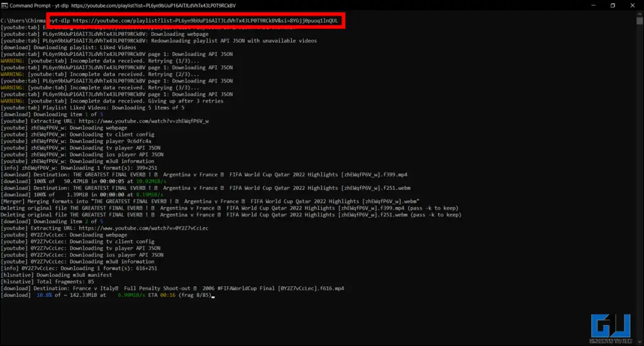Click 'Downloading item 1 of 5' line
This screenshot has height=346, width=644.
(52, 114)
